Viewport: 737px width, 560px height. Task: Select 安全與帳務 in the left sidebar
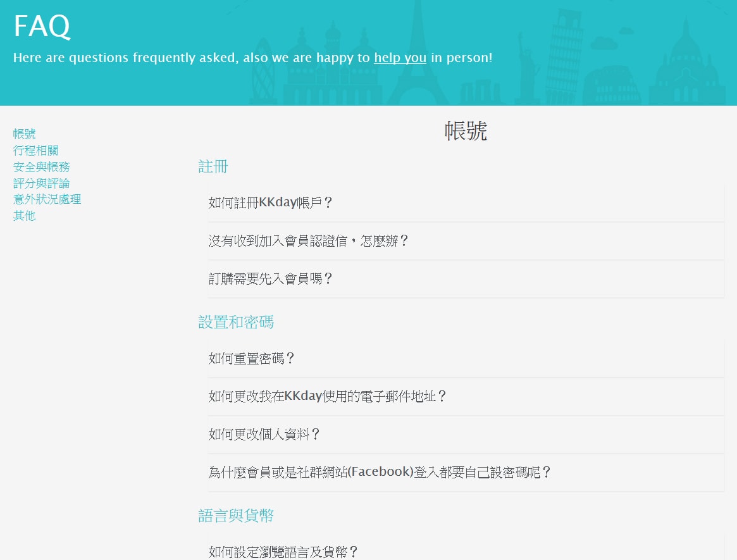pos(41,167)
